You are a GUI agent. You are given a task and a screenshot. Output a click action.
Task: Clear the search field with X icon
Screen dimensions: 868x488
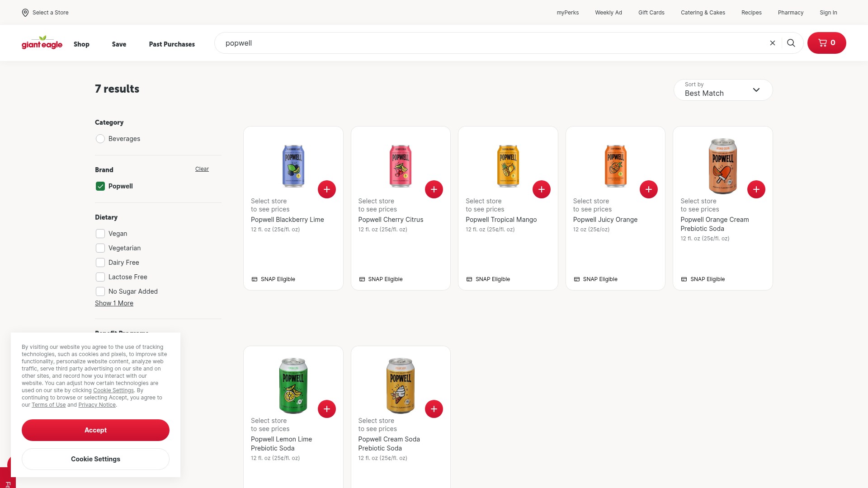click(x=773, y=43)
